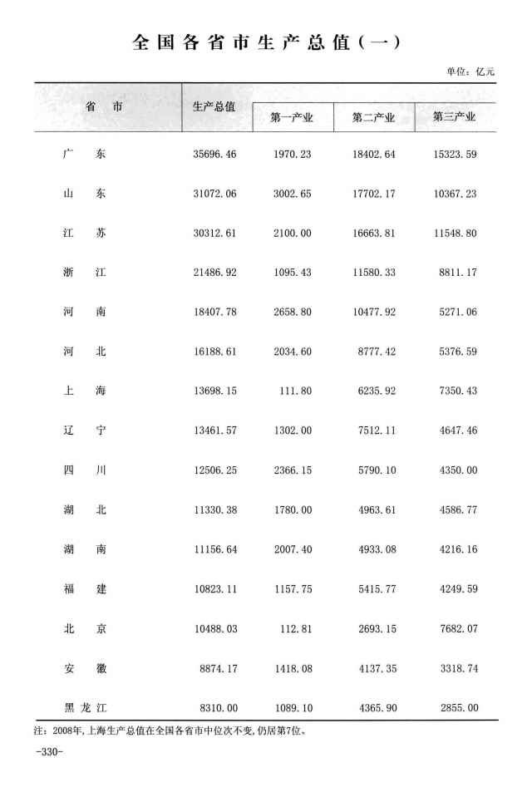Click the 单位:亿元 unit label
The height and width of the screenshot is (787, 532).
[x=471, y=71]
